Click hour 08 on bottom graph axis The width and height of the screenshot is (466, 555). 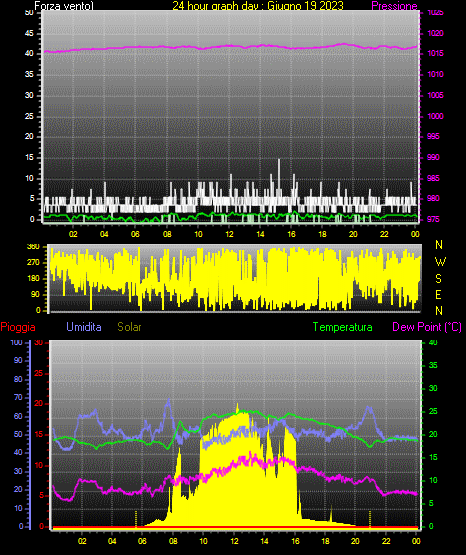173,541
